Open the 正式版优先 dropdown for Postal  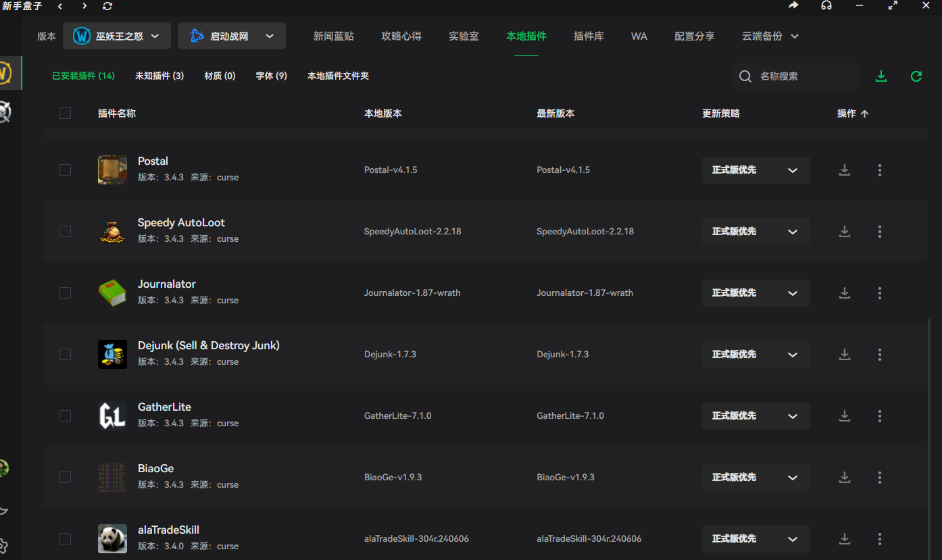click(x=755, y=170)
